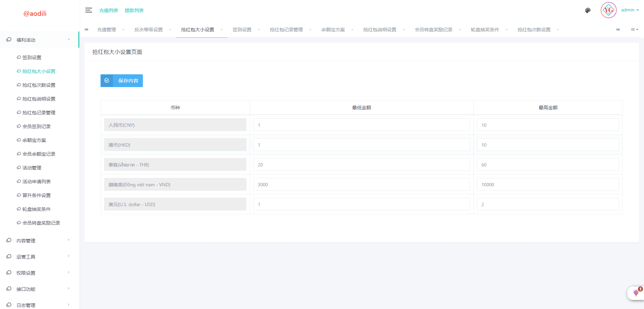This screenshot has height=309, width=644.
Task: Switch to the 余额宝方案 tab
Action: 333,30
